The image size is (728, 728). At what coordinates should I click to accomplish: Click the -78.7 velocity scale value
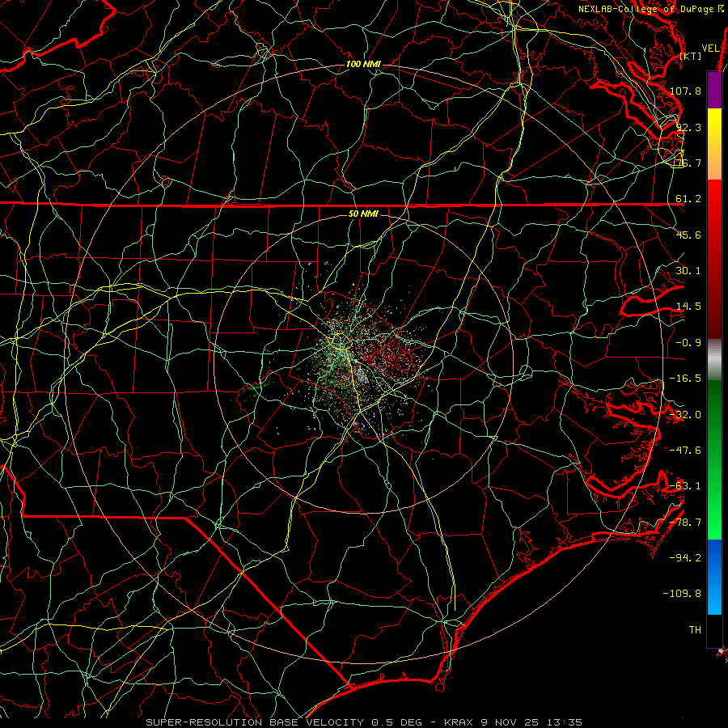coord(685,523)
